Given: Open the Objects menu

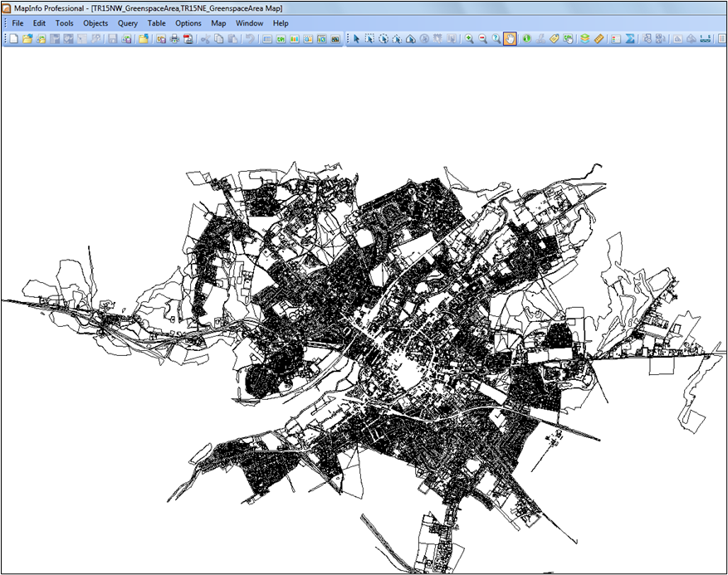Looking at the screenshot, I should pos(95,23).
